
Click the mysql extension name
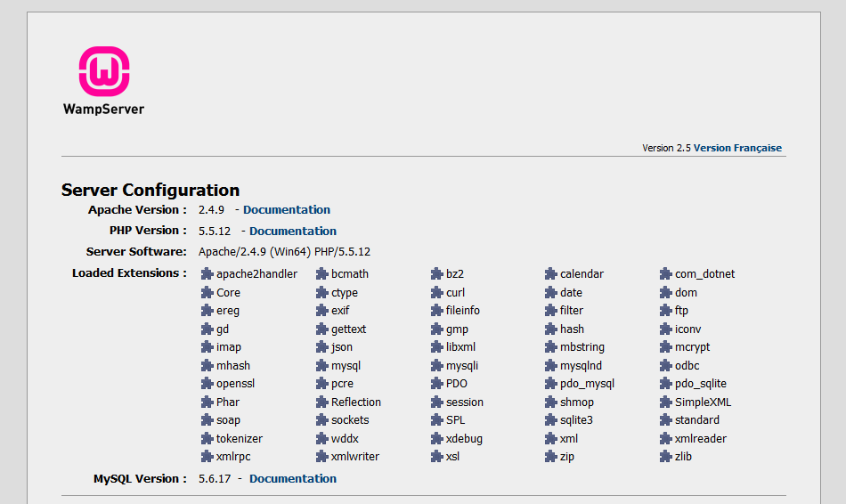(x=346, y=366)
